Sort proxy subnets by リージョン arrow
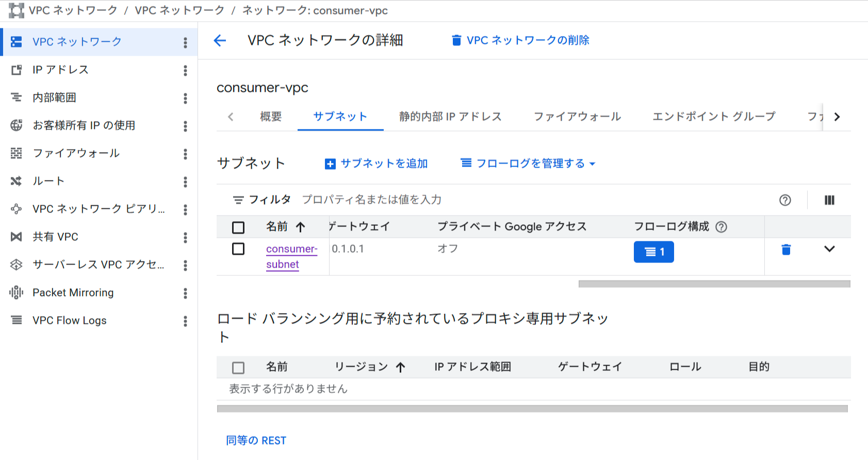868x460 pixels. [x=401, y=367]
